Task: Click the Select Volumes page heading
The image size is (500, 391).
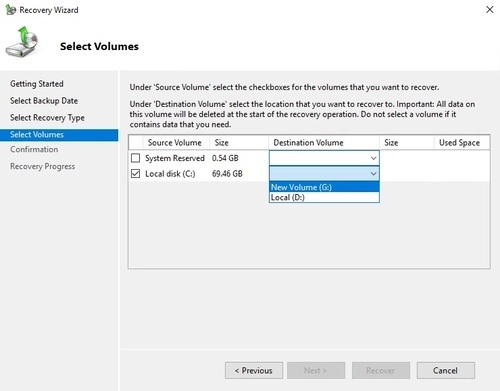Action: [x=99, y=46]
